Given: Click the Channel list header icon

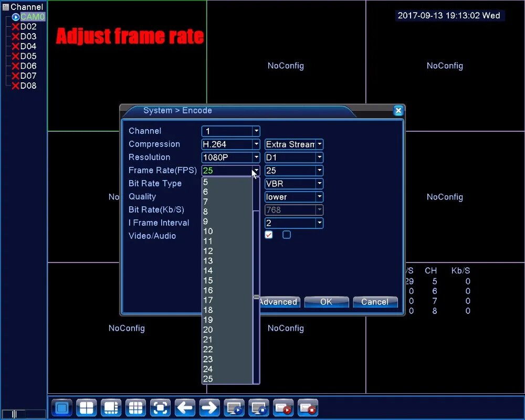Looking at the screenshot, I should click(5, 7).
